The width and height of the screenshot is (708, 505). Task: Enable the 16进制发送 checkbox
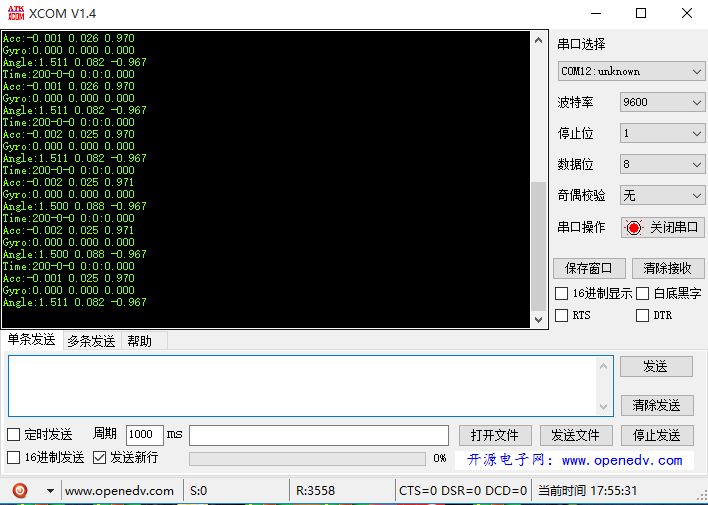tap(14, 458)
